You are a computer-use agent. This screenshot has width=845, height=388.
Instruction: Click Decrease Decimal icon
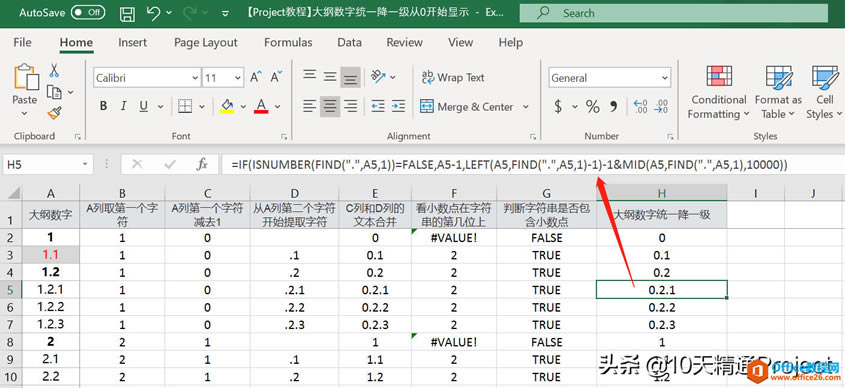coord(661,106)
